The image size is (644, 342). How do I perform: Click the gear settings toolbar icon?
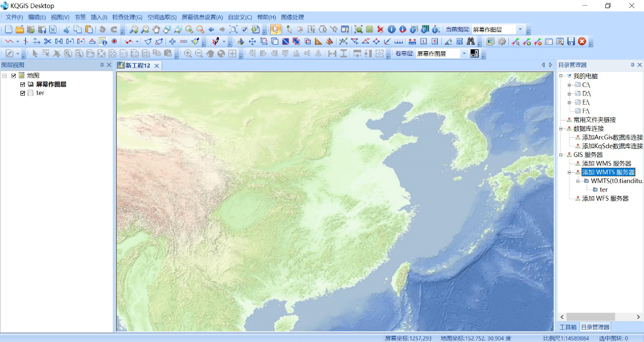click(502, 42)
